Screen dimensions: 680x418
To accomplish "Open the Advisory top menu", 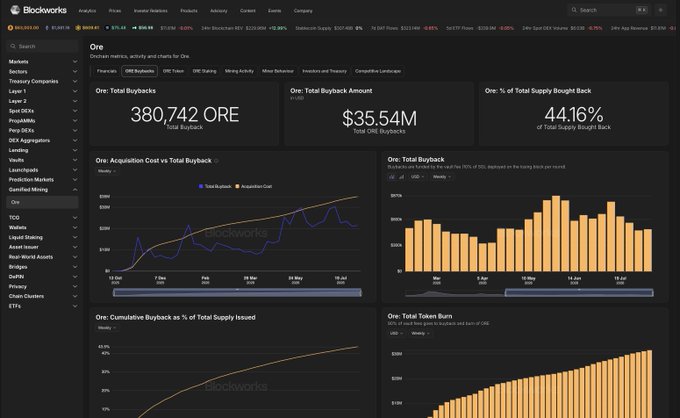I will pos(219,10).
